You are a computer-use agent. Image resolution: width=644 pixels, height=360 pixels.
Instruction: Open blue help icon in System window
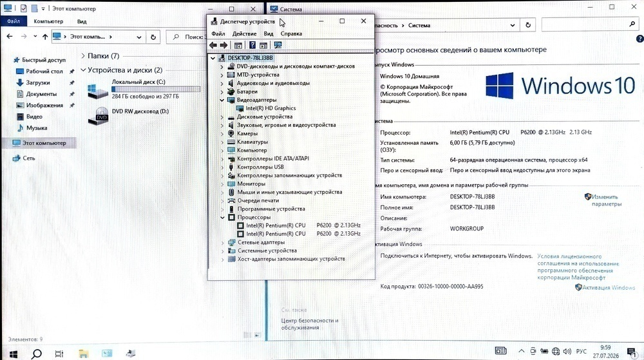pyautogui.click(x=639, y=39)
